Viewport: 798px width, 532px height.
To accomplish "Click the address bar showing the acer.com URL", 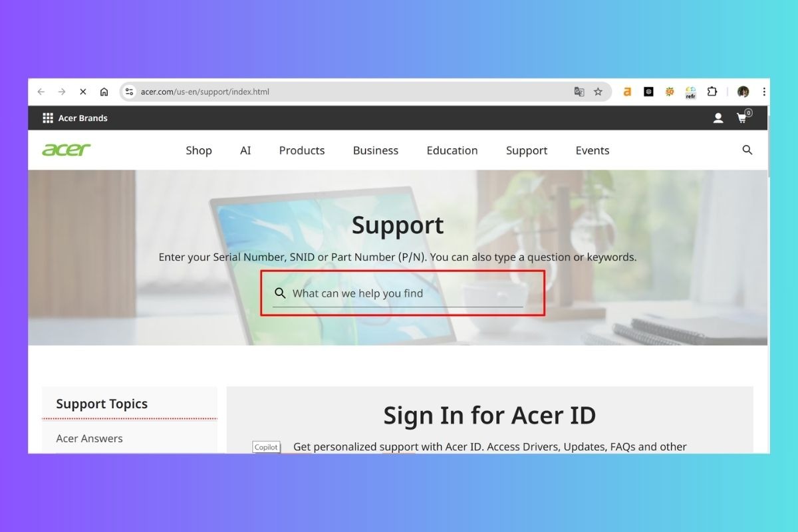I will point(346,92).
